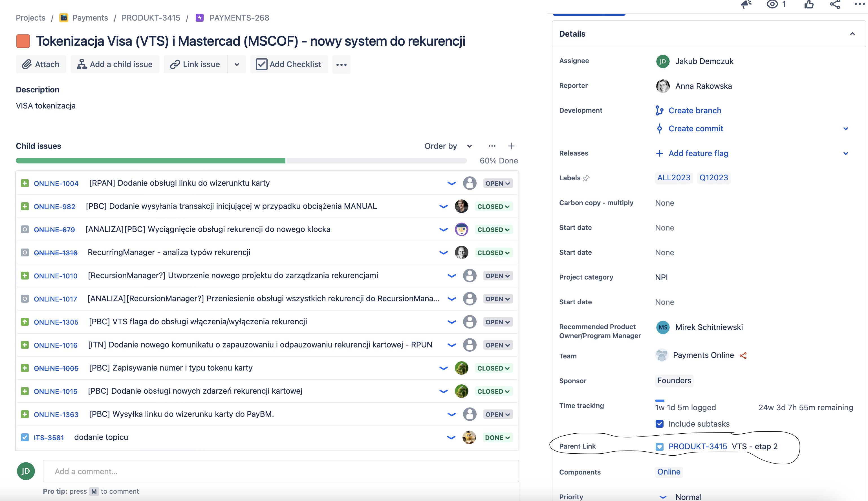The width and height of the screenshot is (868, 501).
Task: Click the share icon at top right
Action: coord(835,5)
